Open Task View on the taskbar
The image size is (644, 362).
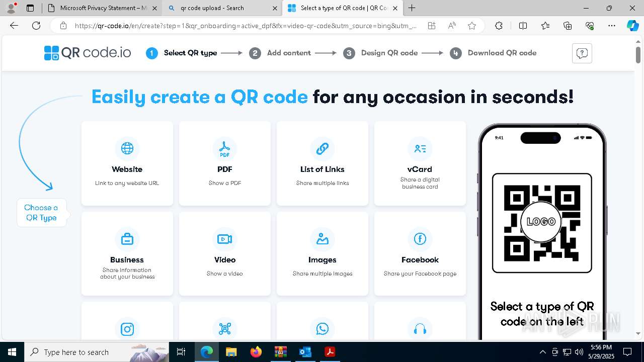(181, 352)
